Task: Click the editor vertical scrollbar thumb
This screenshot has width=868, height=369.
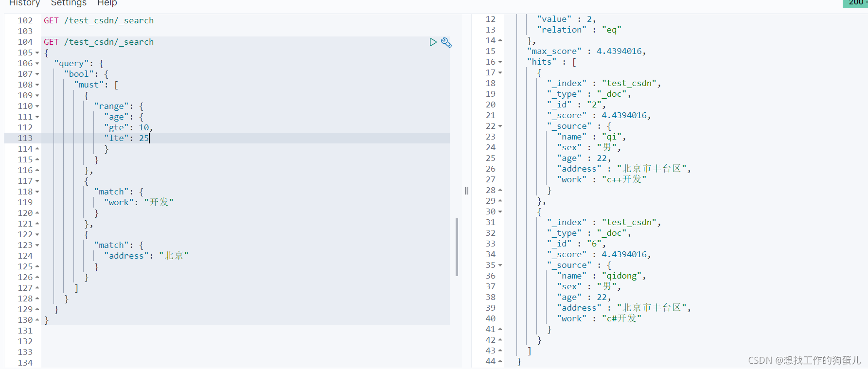Action: pyautogui.click(x=457, y=247)
